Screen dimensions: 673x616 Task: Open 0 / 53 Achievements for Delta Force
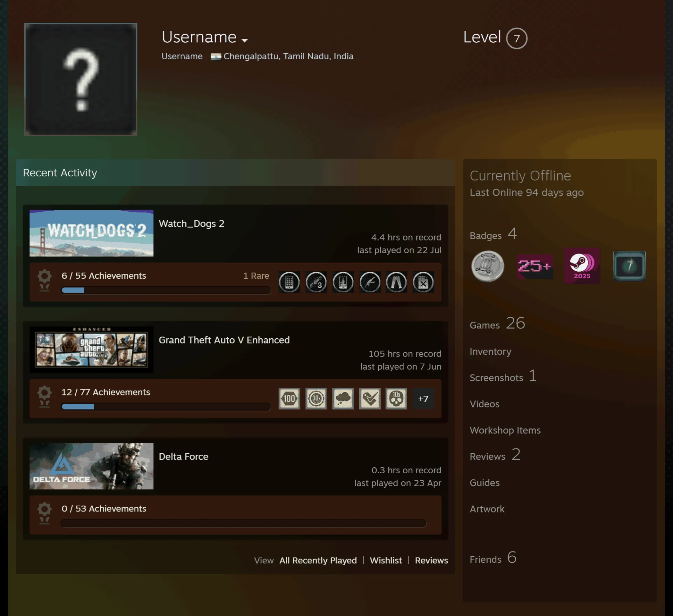(x=104, y=508)
